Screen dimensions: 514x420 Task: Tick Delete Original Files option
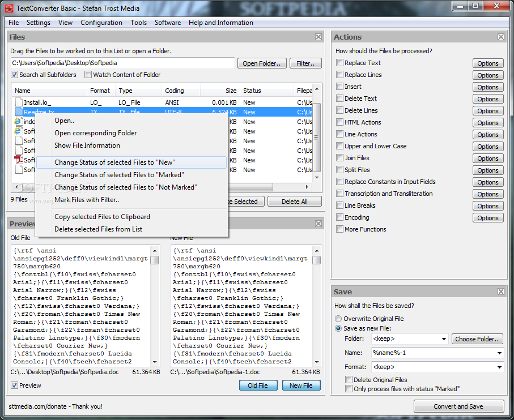(349, 379)
